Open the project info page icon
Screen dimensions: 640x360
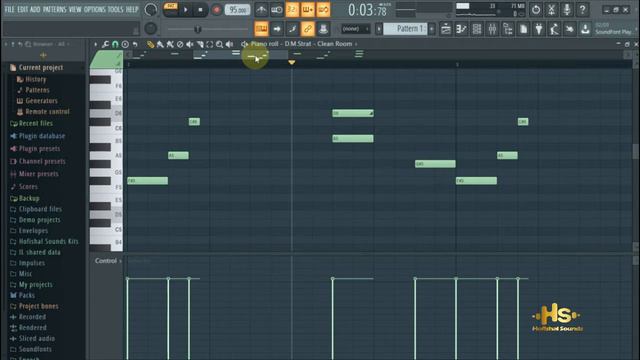pyautogui.click(x=523, y=29)
